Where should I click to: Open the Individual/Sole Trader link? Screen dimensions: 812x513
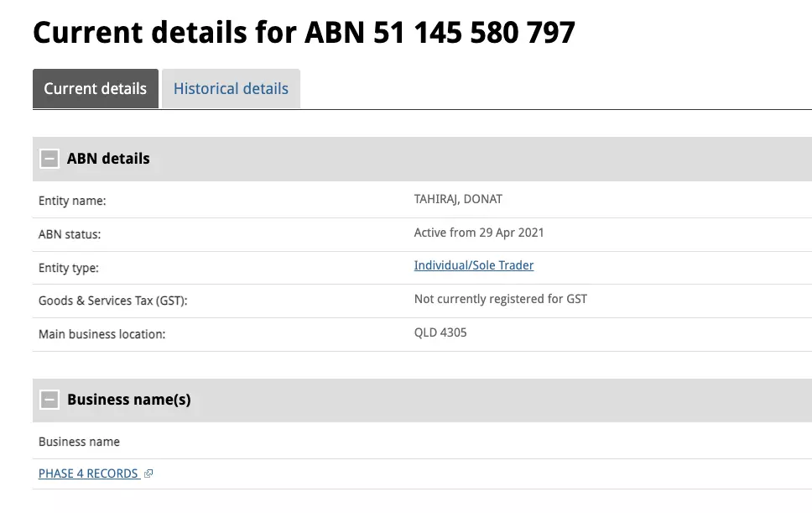click(x=473, y=265)
